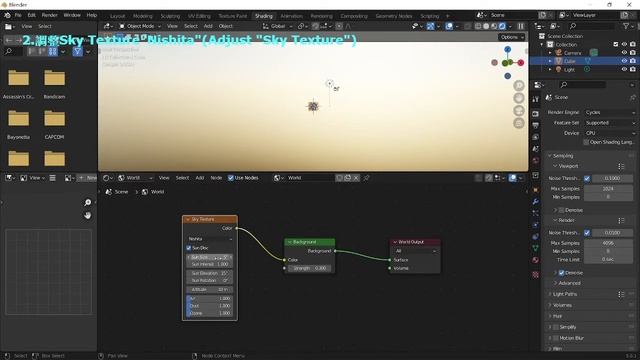Expand the Camera item in outliner
Screen dimensions: 640x360
pos(550,53)
